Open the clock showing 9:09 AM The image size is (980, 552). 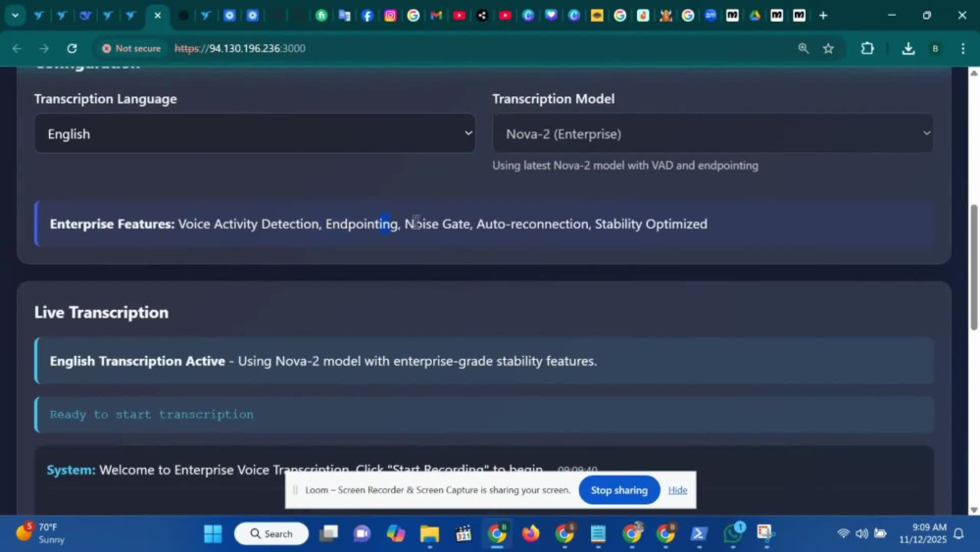click(922, 533)
